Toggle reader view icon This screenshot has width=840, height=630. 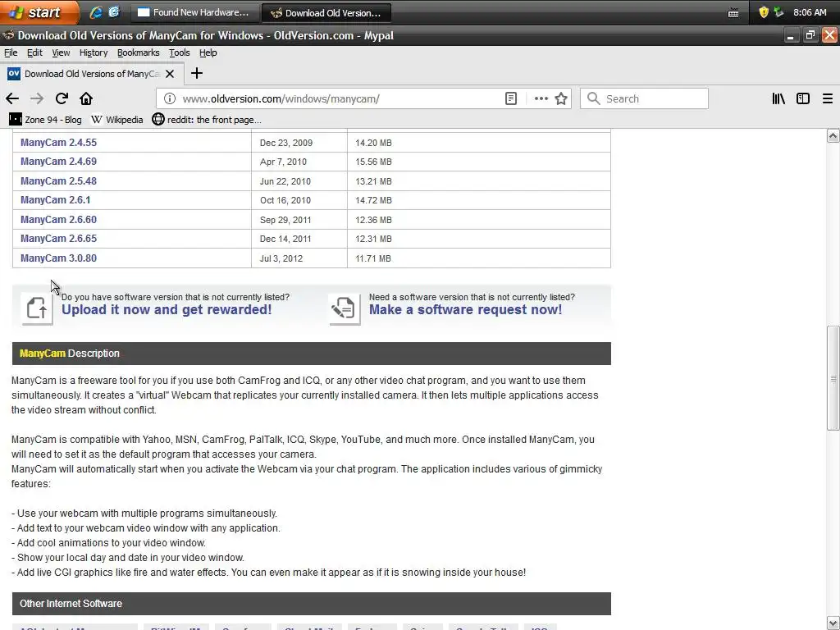[511, 98]
